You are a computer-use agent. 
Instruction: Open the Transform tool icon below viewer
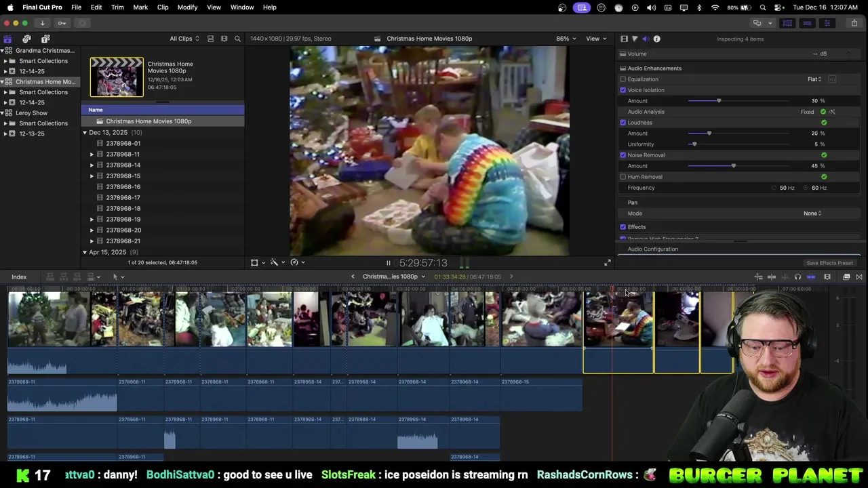point(254,262)
